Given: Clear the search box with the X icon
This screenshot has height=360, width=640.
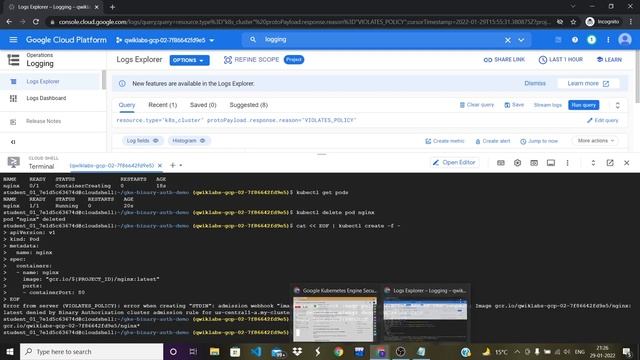Looking at the screenshot, I should pos(508,40).
